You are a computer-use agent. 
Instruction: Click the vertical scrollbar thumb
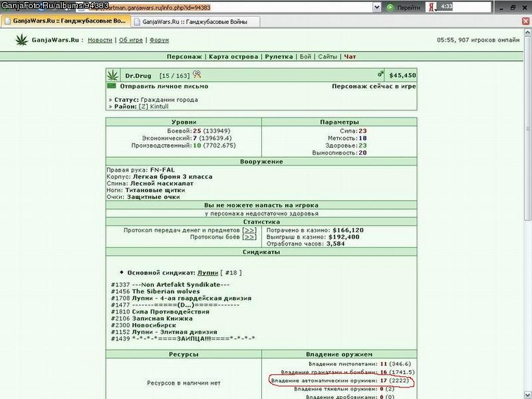[x=528, y=128]
